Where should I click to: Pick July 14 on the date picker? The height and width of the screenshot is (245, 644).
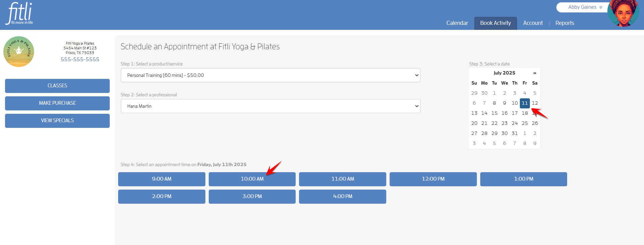coord(484,113)
